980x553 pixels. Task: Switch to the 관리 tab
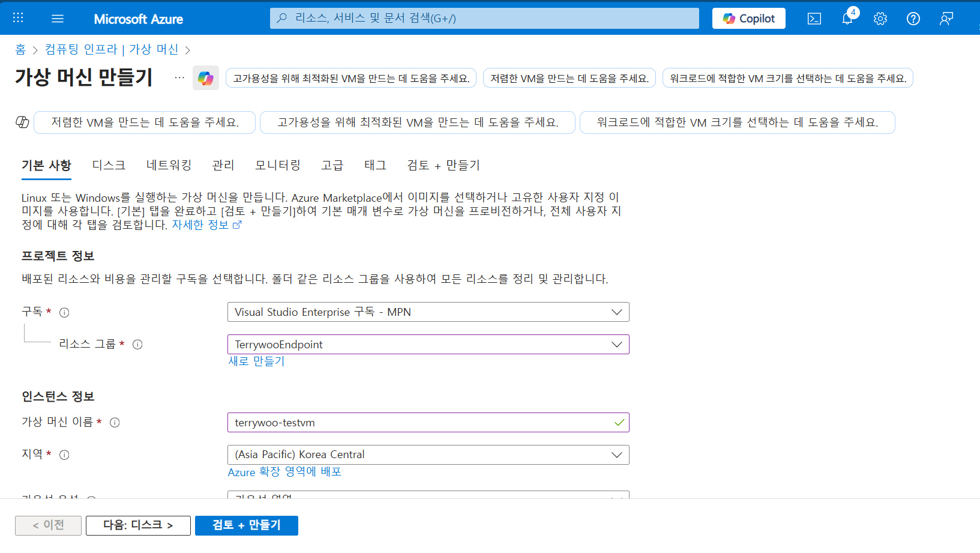(x=223, y=165)
